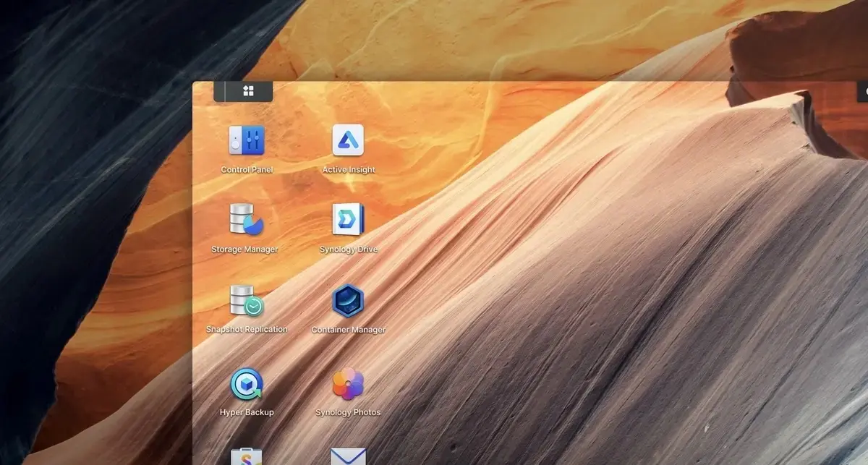The image size is (868, 465).
Task: Click the "Active Insight" text label
Action: (x=348, y=170)
